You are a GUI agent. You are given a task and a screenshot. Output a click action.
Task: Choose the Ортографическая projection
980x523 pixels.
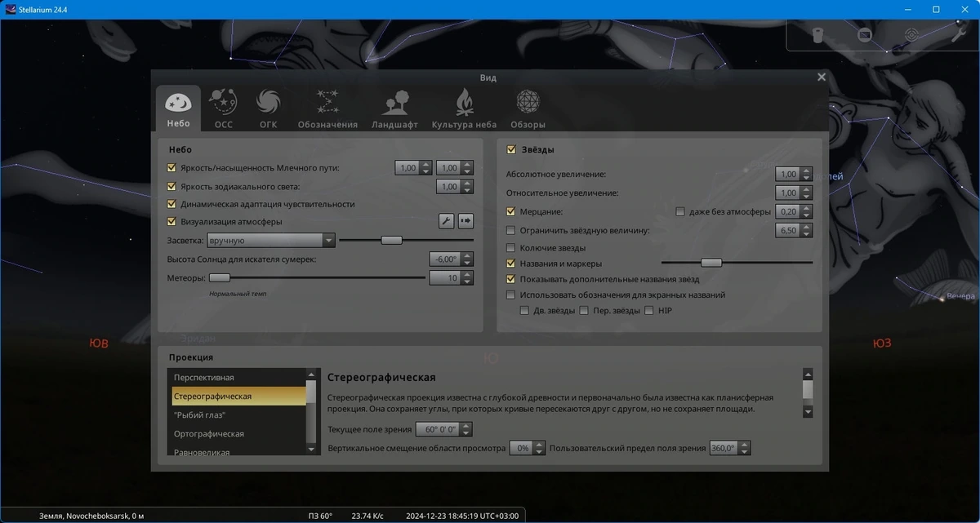click(x=238, y=434)
